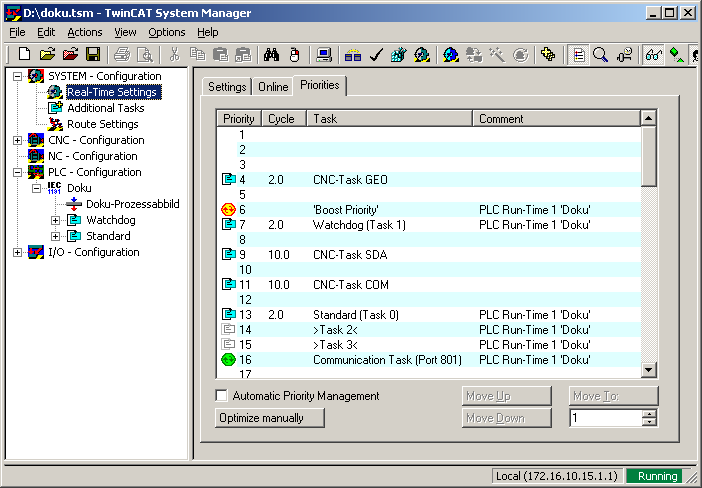
Task: Click the magnifying glass zoom icon
Action: pyautogui.click(x=600, y=55)
